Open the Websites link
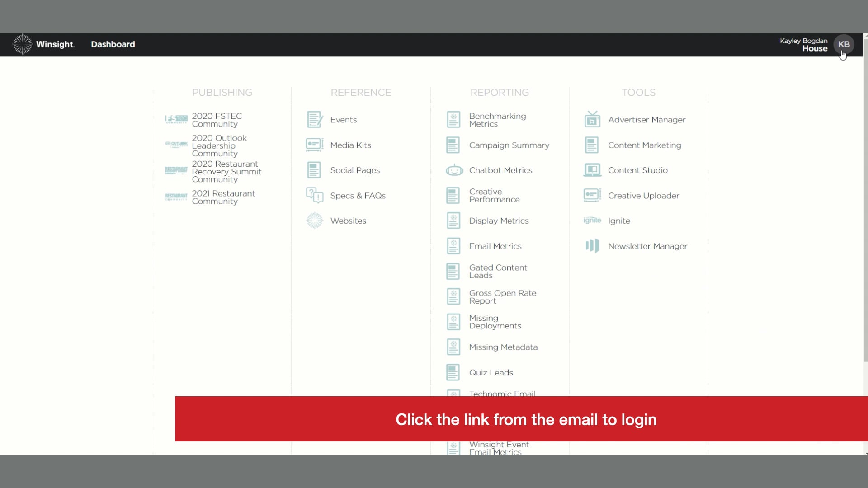Image resolution: width=868 pixels, height=488 pixels. 348,221
